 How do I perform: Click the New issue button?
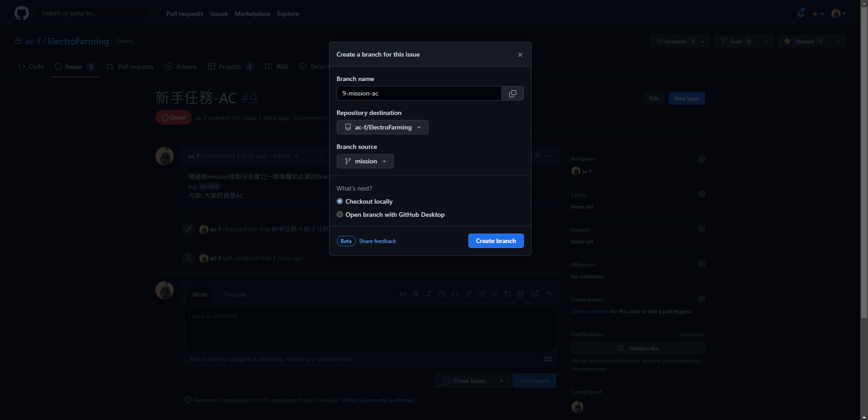(687, 98)
